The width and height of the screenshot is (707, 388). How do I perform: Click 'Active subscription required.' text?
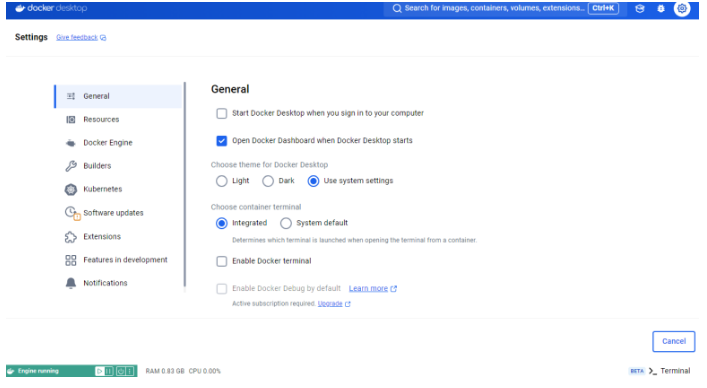pos(274,304)
